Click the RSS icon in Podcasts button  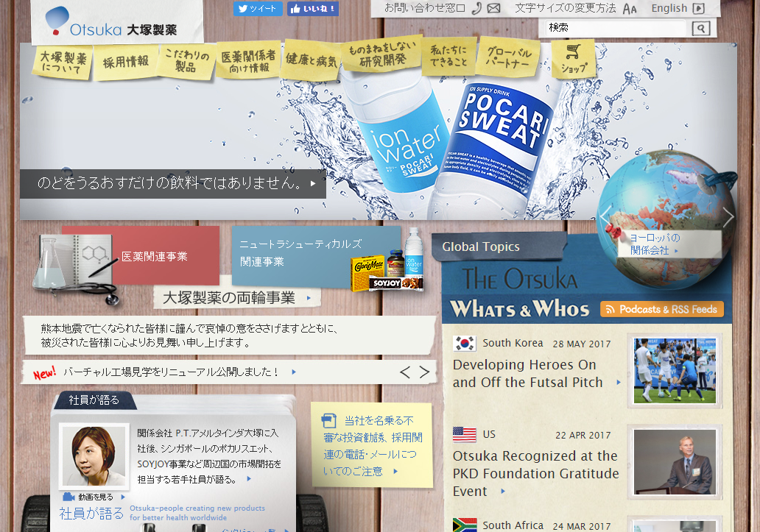[x=611, y=309]
